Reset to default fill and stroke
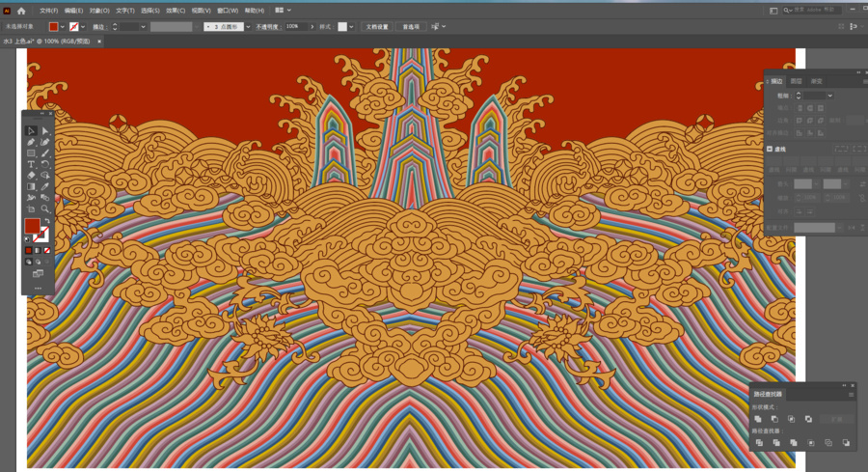The width and height of the screenshot is (868, 472). (x=27, y=239)
